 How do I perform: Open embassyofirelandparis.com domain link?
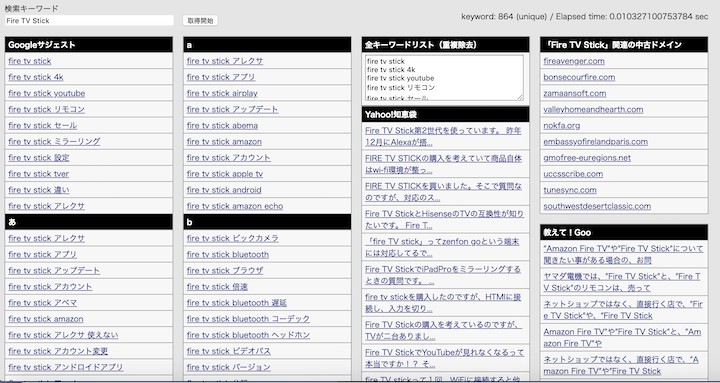[596, 141]
